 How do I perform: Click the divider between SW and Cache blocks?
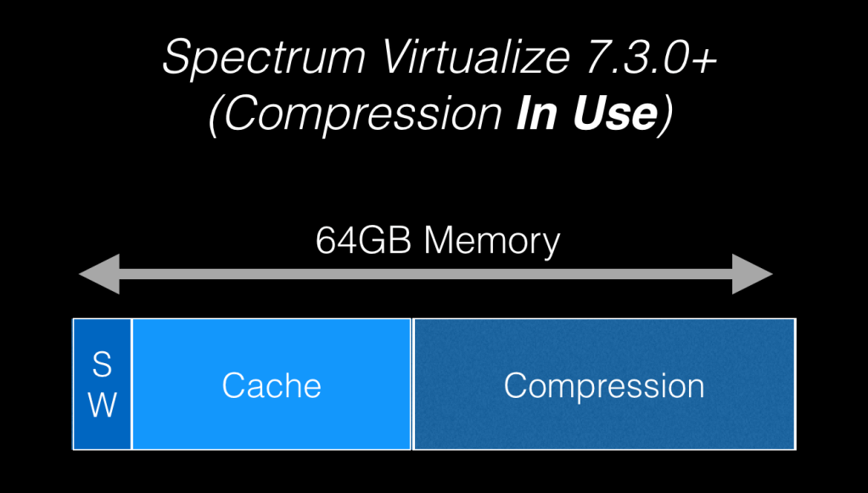point(132,384)
